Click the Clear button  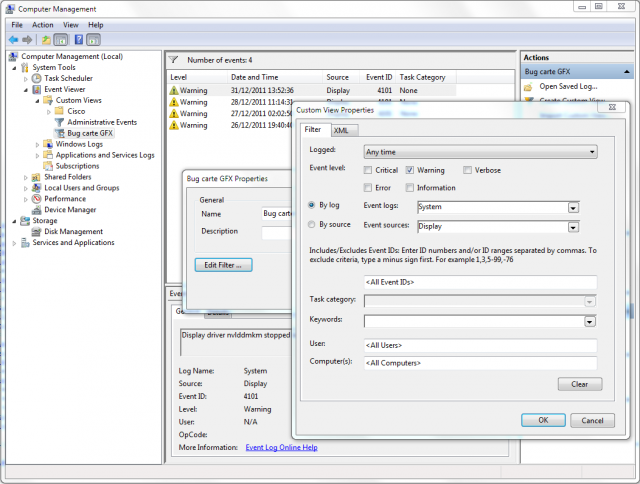pyautogui.click(x=579, y=384)
